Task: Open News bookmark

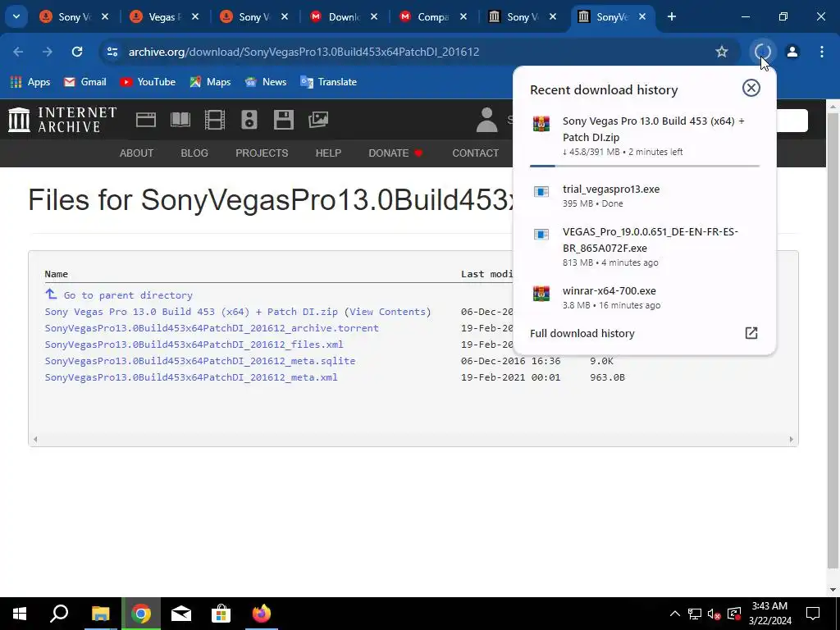Action: coord(265,82)
